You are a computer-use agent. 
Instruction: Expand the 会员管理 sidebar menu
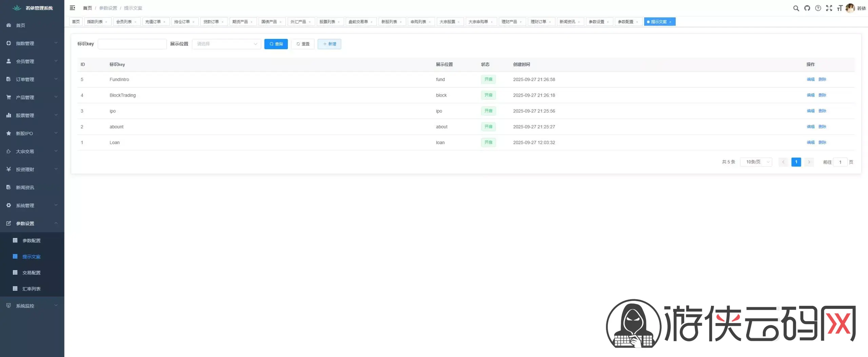32,61
